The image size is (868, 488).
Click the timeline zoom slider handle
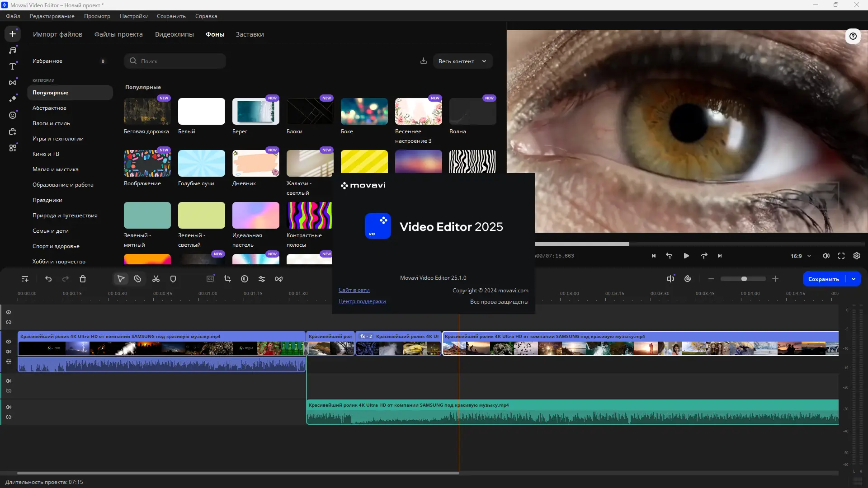pyautogui.click(x=744, y=279)
